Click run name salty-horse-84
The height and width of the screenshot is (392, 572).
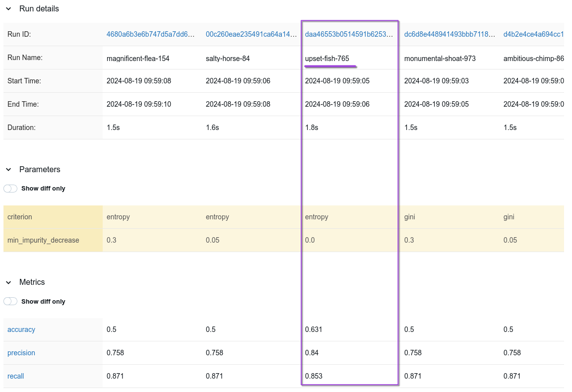point(228,59)
